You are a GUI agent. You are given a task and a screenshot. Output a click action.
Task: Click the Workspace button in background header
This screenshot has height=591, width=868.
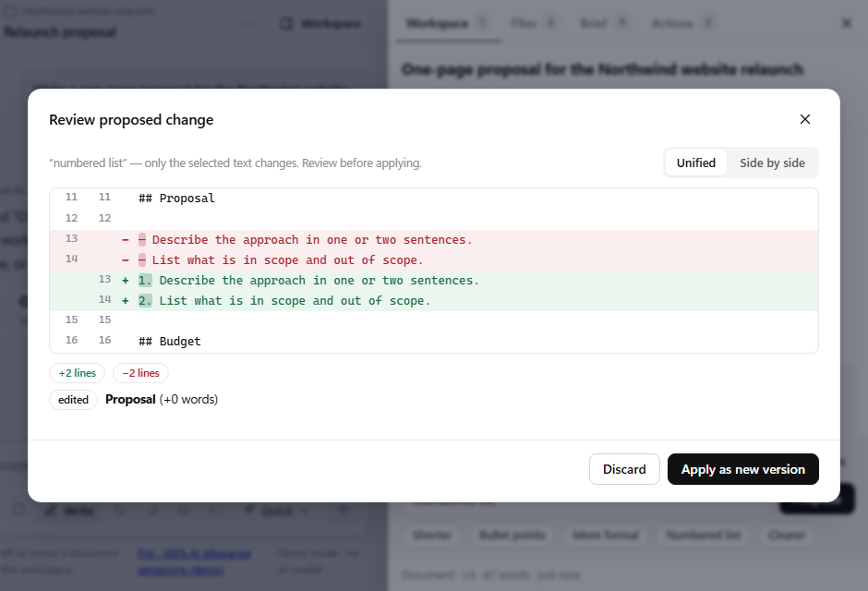[320, 24]
